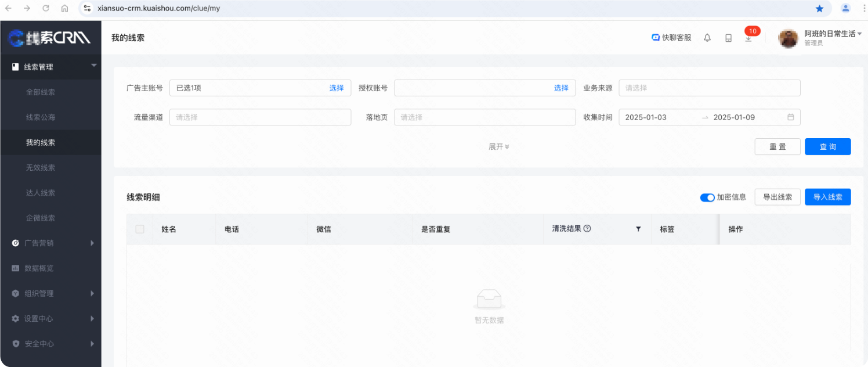The width and height of the screenshot is (868, 367).
Task: Click the 导出线索 export button
Action: pos(777,197)
